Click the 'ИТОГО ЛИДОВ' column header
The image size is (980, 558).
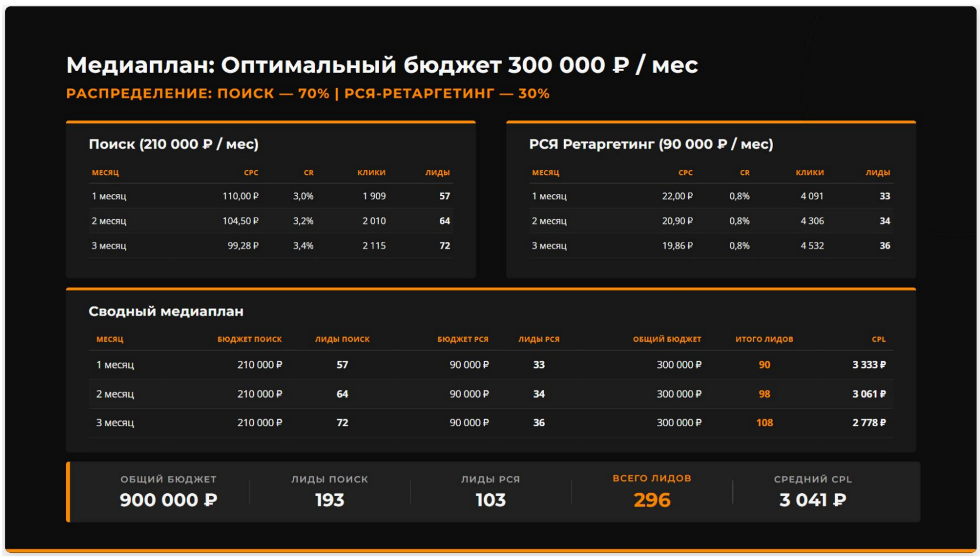pyautogui.click(x=764, y=339)
